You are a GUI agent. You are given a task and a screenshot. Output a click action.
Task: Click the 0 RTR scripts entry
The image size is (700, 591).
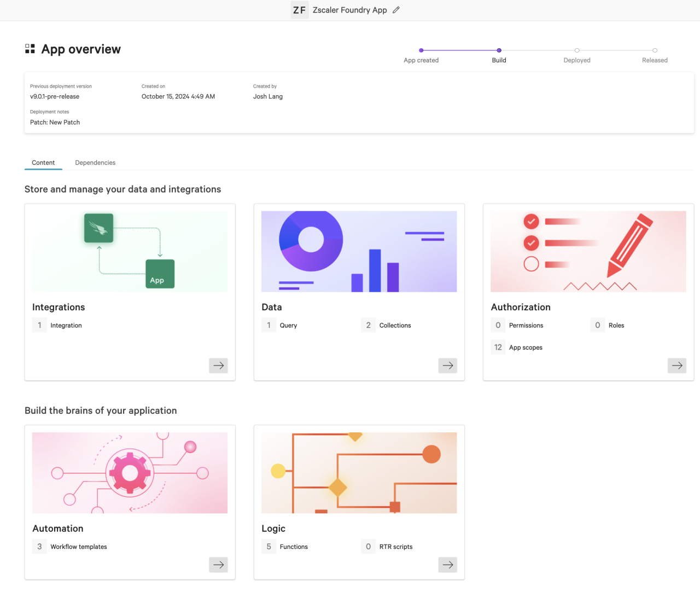(387, 547)
